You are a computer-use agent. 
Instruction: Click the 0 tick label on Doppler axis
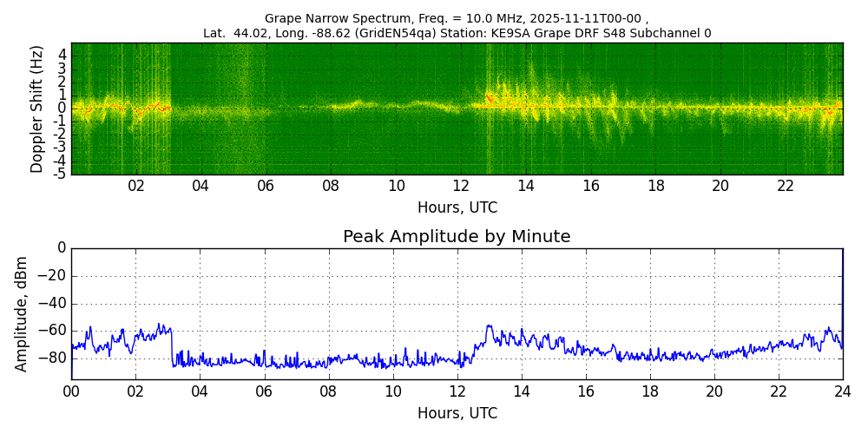click(62, 108)
